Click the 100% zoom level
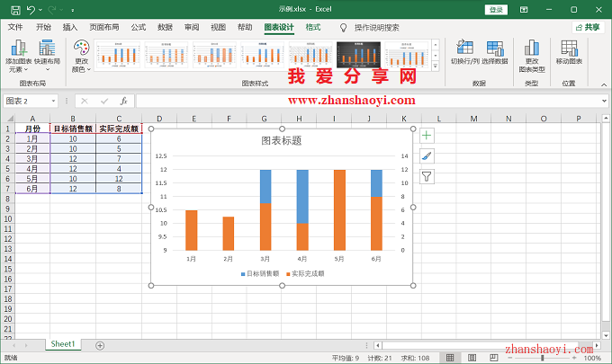Image resolution: width=612 pixels, height=364 pixels. (592, 358)
